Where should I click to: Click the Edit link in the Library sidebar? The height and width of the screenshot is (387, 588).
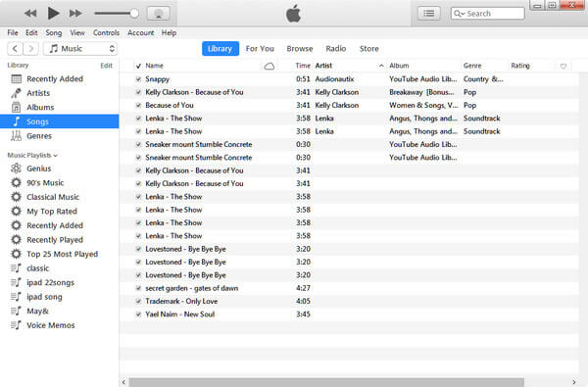106,66
